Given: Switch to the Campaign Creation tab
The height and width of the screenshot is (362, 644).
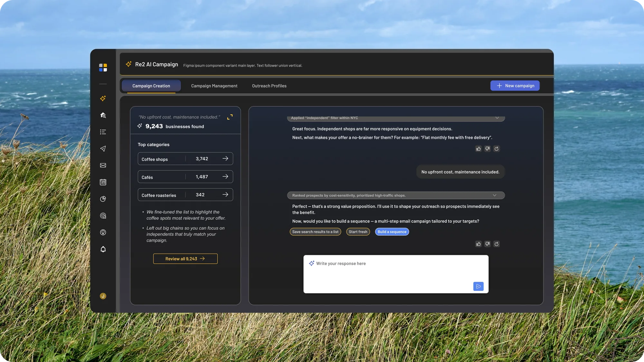Looking at the screenshot, I should click(151, 86).
